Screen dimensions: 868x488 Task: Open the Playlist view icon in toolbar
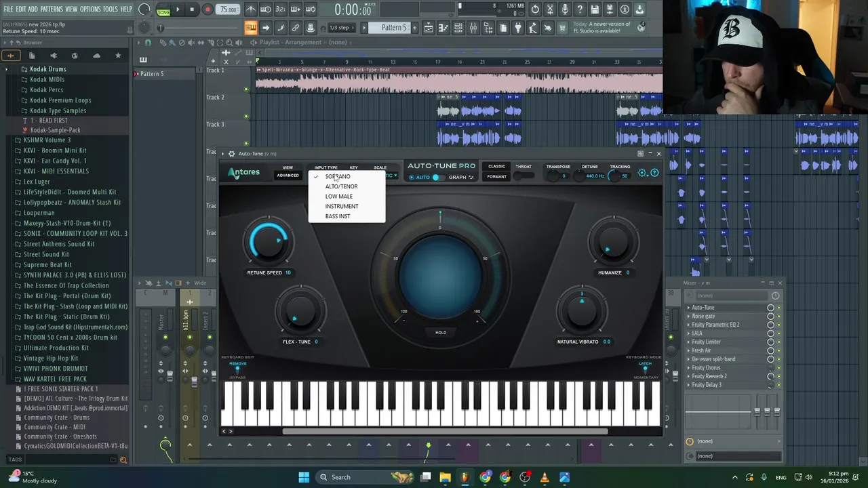tap(429, 28)
